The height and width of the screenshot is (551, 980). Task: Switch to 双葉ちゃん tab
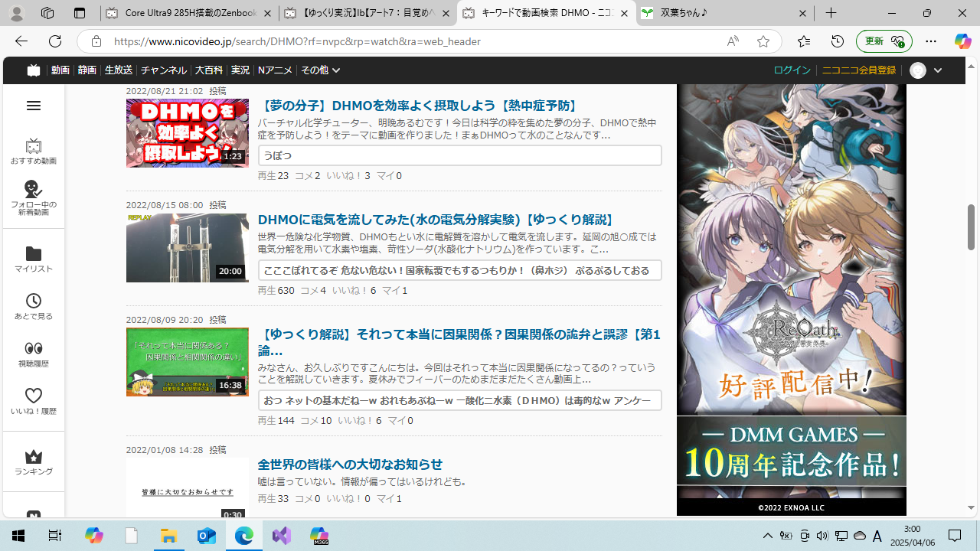[x=726, y=13]
